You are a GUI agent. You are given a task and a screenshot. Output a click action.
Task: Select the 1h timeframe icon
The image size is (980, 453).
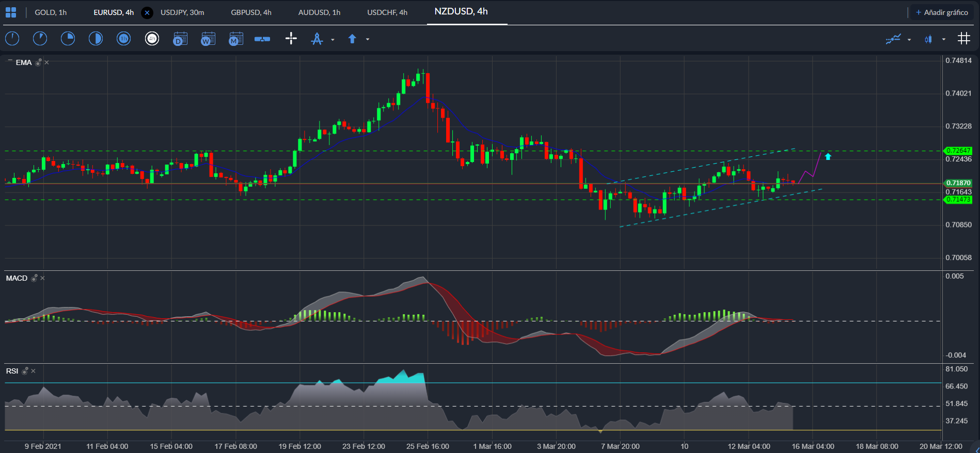(123, 39)
